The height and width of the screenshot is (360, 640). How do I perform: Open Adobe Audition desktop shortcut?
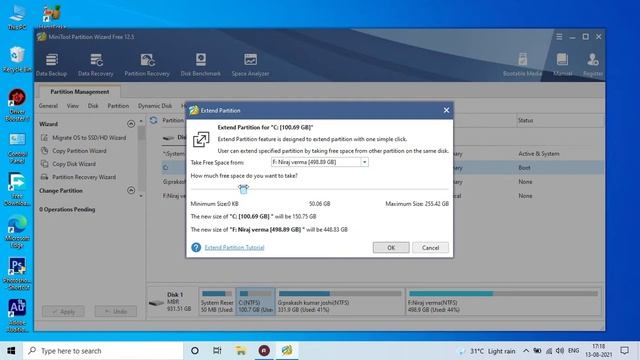click(x=17, y=316)
